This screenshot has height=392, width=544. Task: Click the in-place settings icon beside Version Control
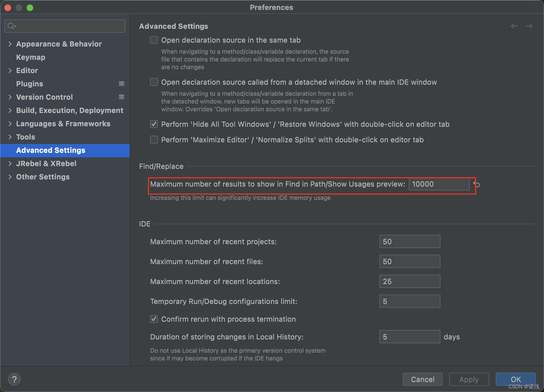(121, 97)
